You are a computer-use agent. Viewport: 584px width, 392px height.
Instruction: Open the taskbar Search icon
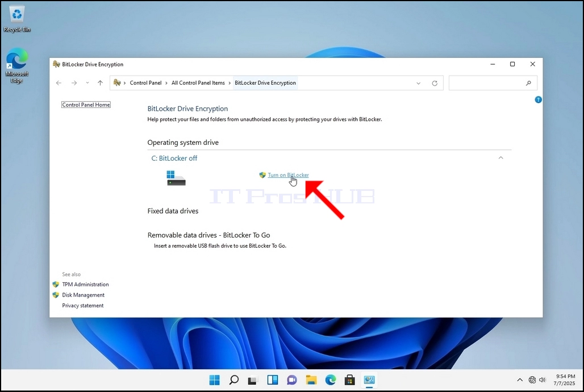coord(234,380)
